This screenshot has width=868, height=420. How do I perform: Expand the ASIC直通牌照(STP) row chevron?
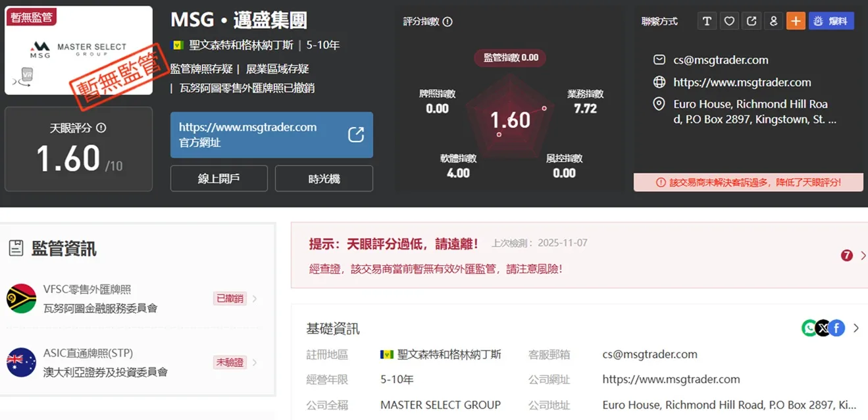[x=255, y=362]
